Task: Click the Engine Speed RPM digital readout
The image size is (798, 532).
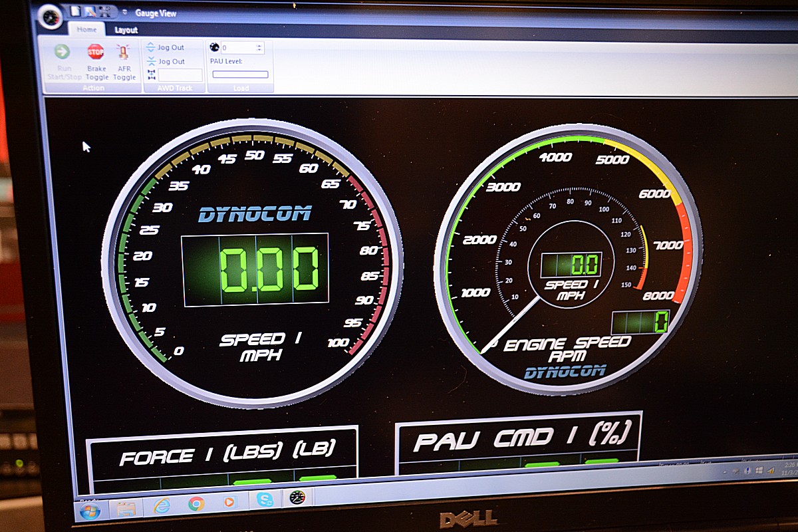Action: coord(640,323)
